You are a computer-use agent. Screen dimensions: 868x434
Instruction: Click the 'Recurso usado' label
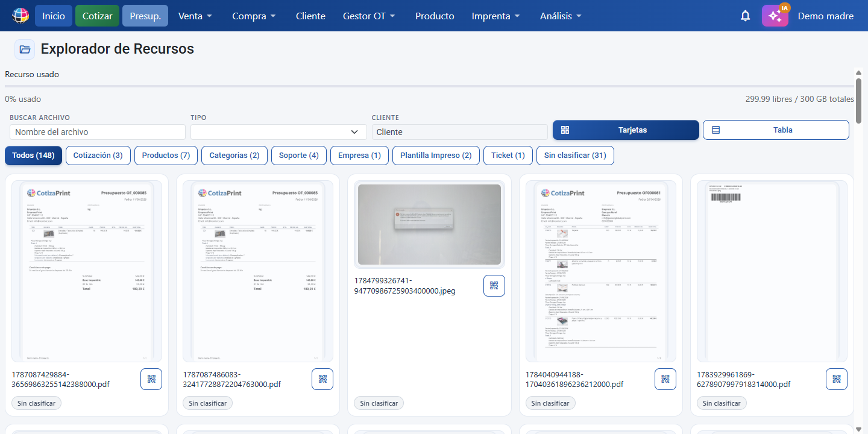pos(32,75)
